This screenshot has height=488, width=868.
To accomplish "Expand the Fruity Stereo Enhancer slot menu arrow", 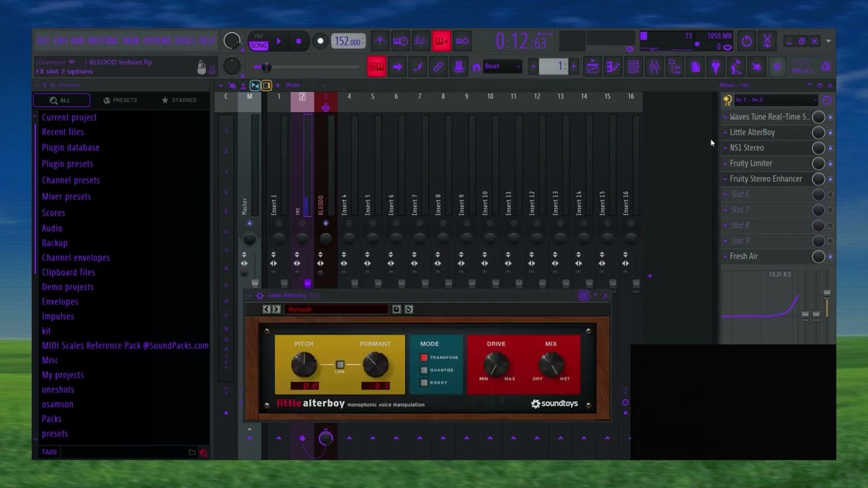I will [725, 179].
